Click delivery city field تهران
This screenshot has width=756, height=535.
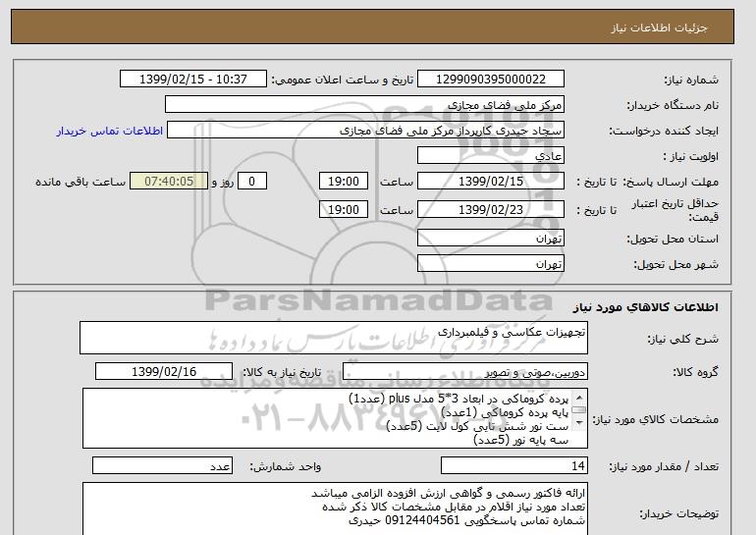tap(490, 264)
